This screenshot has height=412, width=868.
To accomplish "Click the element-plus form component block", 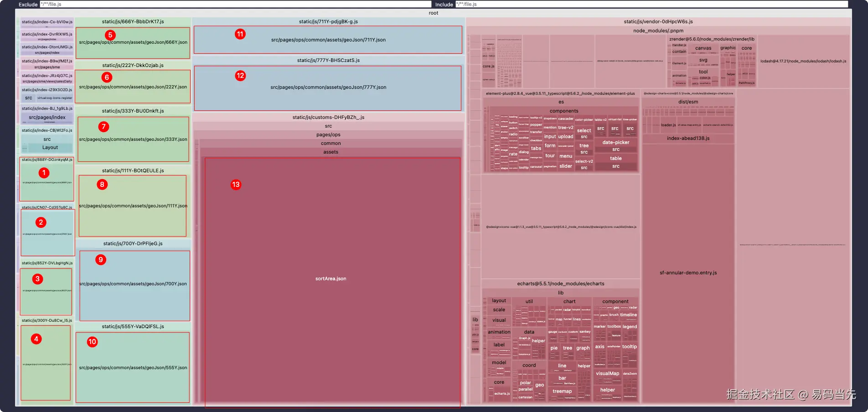I will coord(550,146).
